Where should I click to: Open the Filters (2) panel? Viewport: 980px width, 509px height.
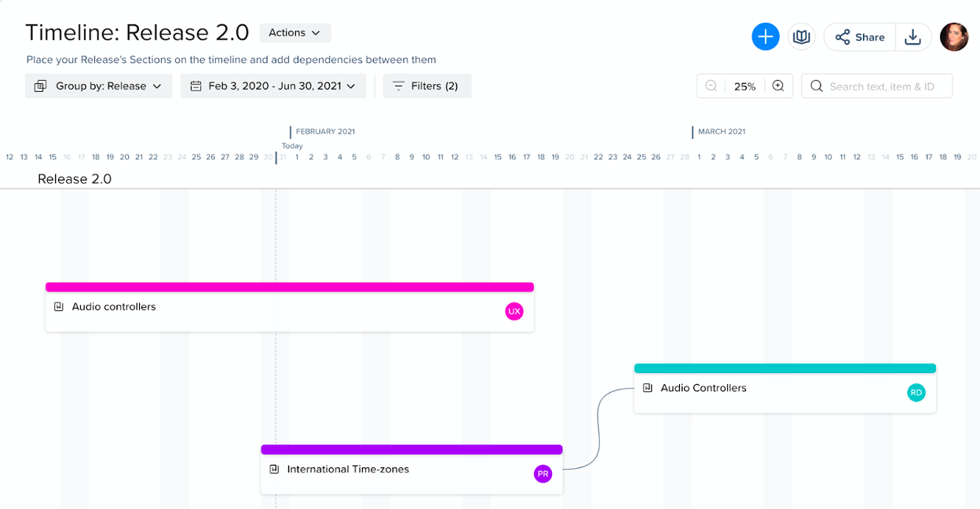pos(426,86)
